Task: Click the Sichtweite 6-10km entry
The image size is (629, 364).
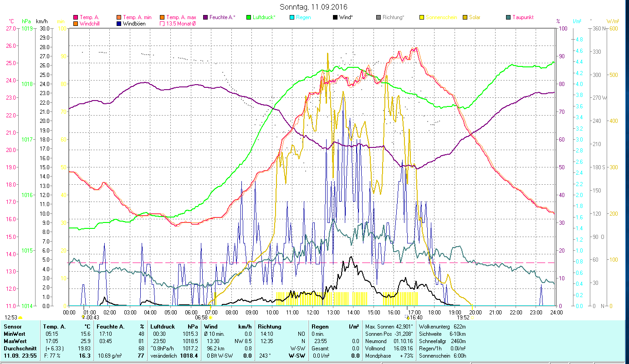Action: pos(442,334)
